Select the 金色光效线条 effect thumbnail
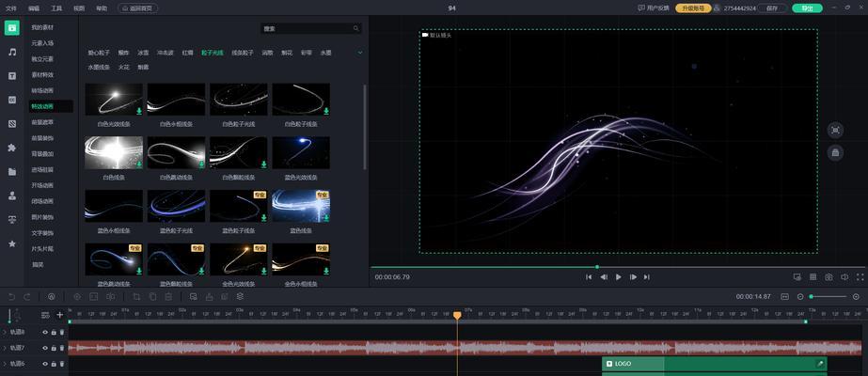This screenshot has height=376, width=868. (239, 259)
